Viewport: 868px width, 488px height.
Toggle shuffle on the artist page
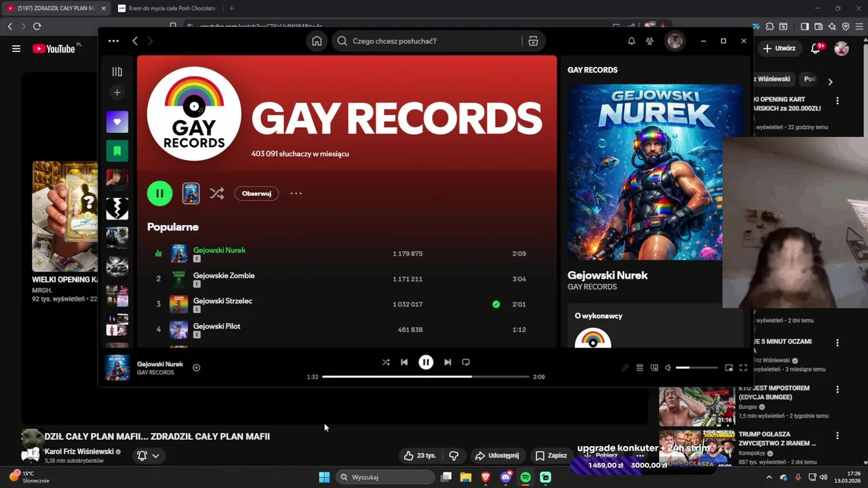217,193
